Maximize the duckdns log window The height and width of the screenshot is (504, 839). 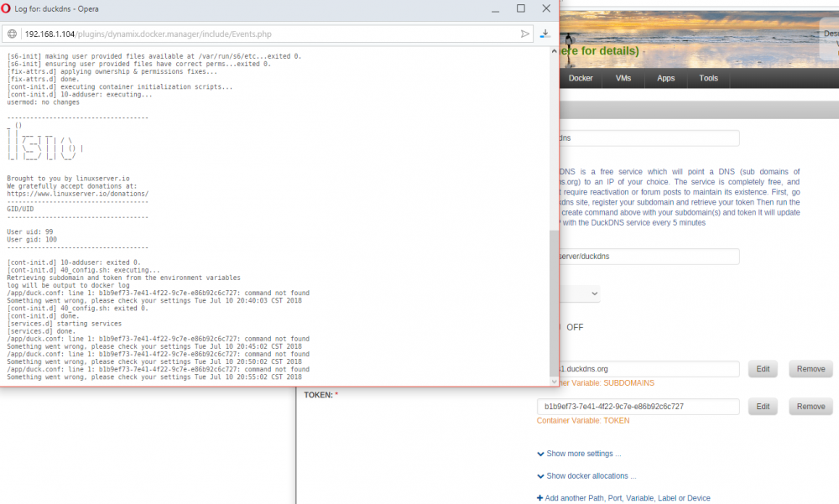pyautogui.click(x=521, y=8)
